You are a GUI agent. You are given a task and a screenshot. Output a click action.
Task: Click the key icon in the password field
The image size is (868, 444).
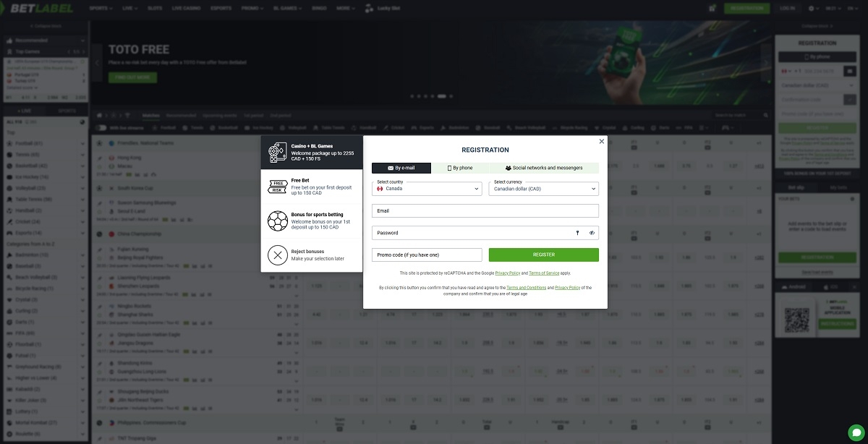click(x=577, y=233)
